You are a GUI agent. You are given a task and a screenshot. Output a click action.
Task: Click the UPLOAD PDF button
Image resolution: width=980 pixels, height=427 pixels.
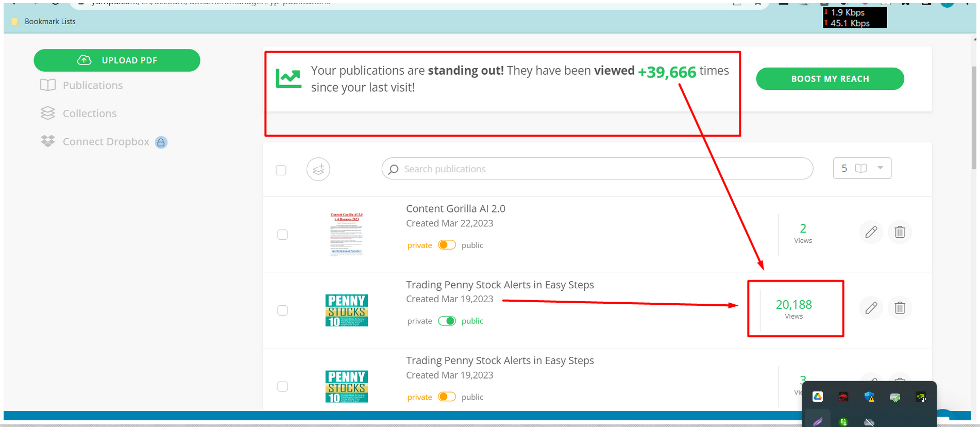(117, 60)
